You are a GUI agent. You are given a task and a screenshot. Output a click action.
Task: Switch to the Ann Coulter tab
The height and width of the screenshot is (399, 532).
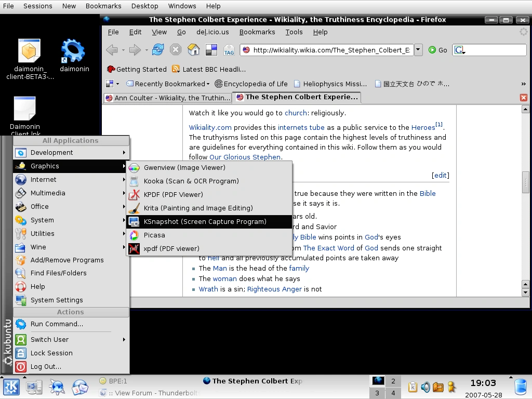tap(167, 98)
